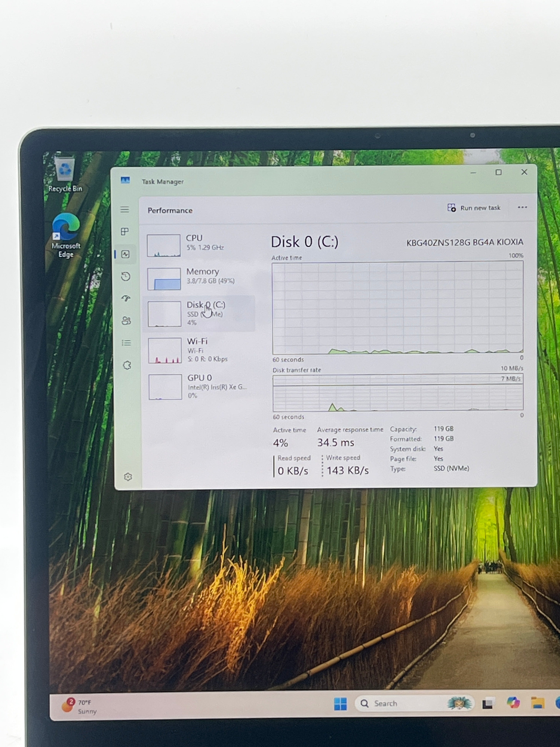Open the Copilot taskbar icon
560x747 pixels.
pyautogui.click(x=513, y=703)
